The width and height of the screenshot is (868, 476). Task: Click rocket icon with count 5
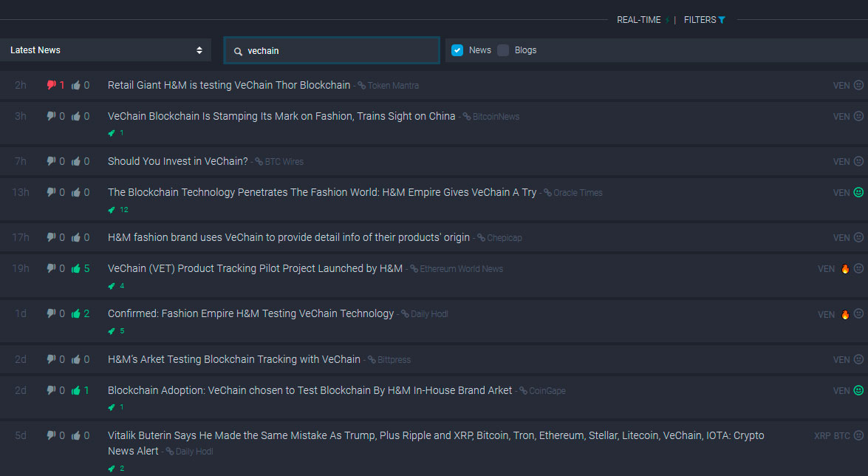[112, 331]
